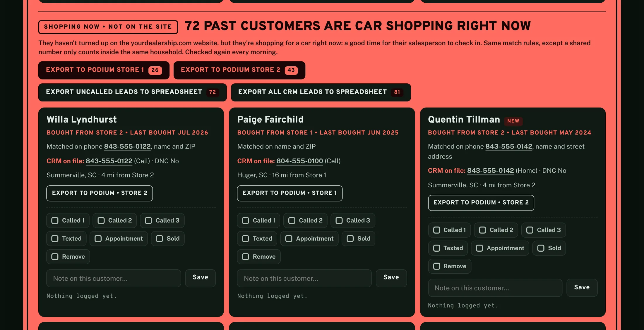This screenshot has height=330, width=644.
Task: Click the NEW badge beside Quentin Tillman
Action: tap(513, 121)
